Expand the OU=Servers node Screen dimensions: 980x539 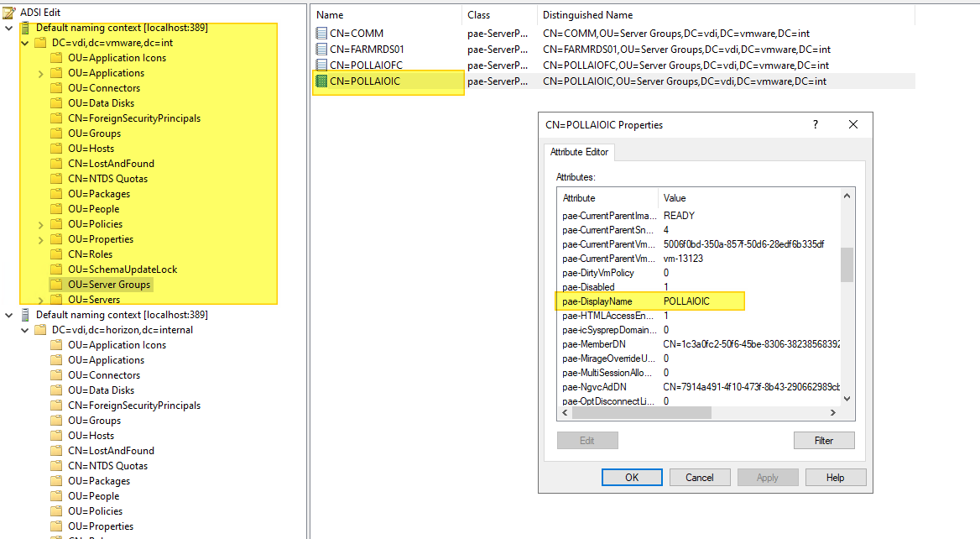pos(40,300)
